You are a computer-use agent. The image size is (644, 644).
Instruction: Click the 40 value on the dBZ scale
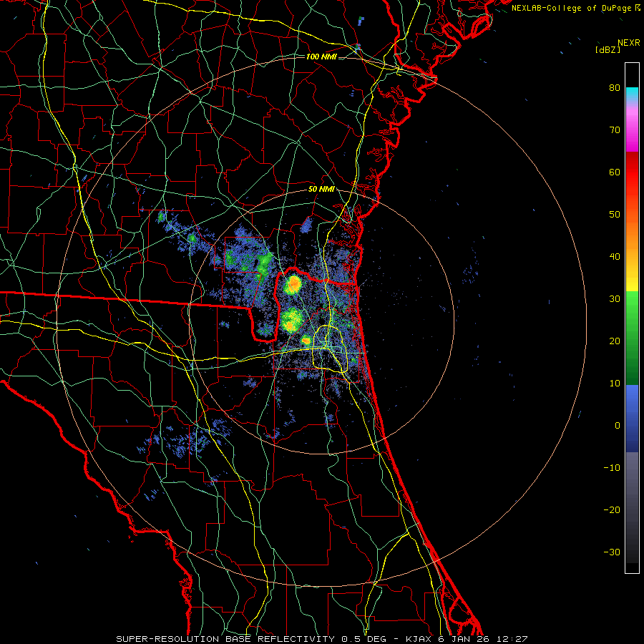[x=615, y=256]
